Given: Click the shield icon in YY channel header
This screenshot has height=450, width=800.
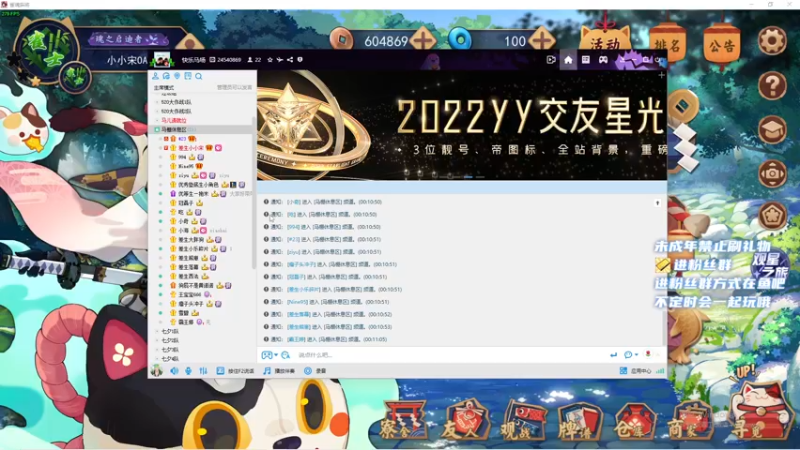Looking at the screenshot, I should pyautogui.click(x=300, y=60).
